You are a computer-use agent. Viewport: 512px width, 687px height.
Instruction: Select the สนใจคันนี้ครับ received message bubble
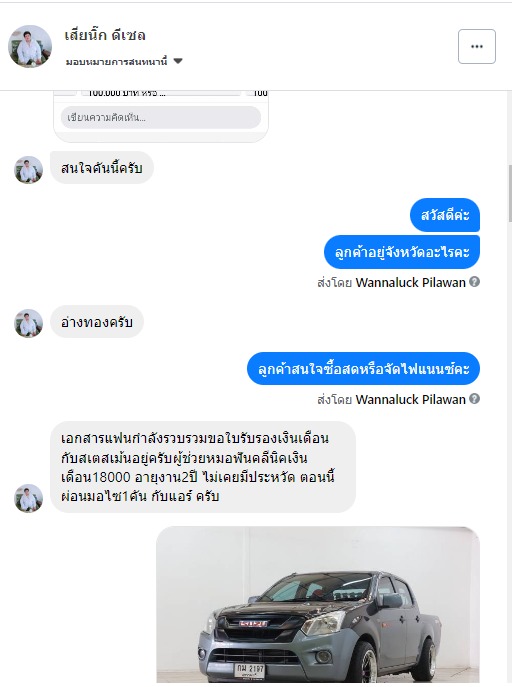pyautogui.click(x=102, y=168)
